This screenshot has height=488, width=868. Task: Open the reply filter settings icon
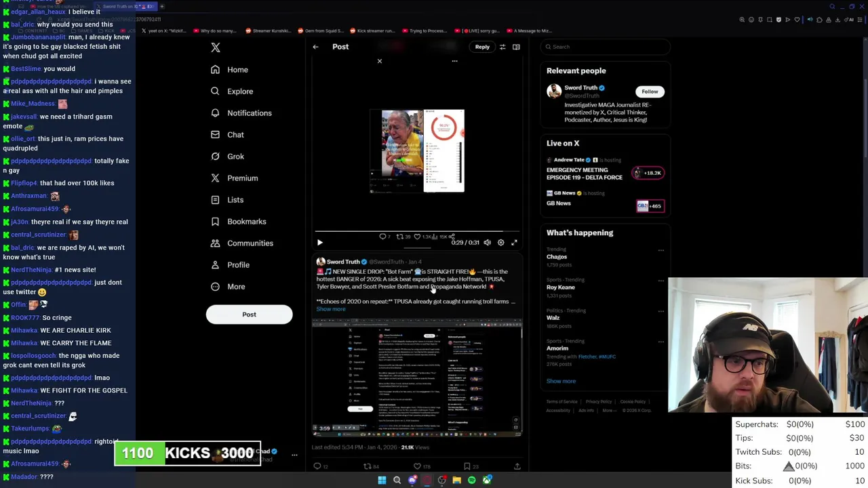tap(502, 47)
